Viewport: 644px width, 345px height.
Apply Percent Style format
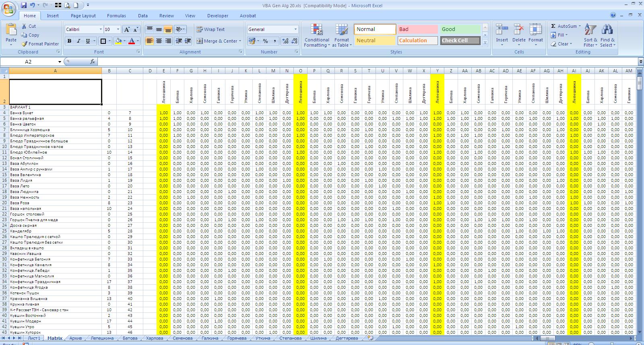[265, 41]
